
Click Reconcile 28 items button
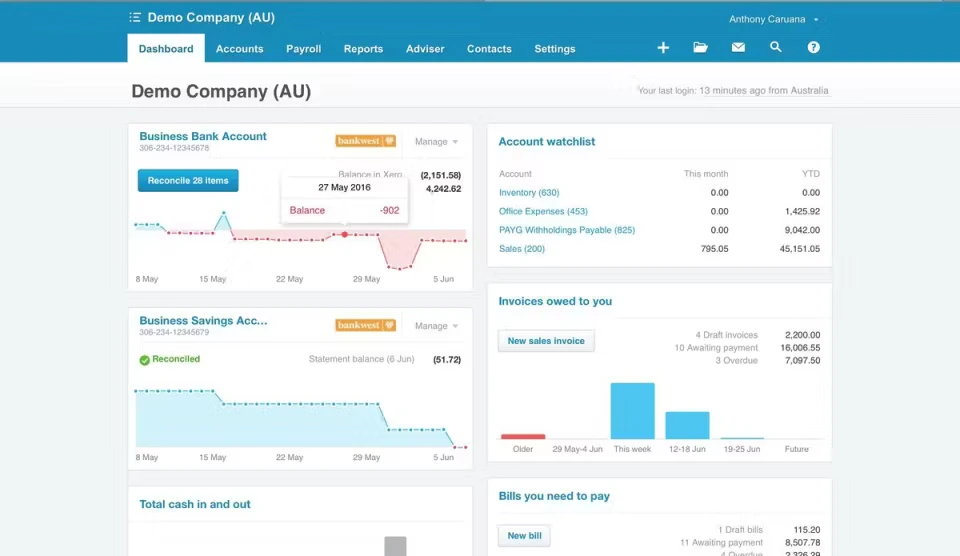(x=188, y=181)
